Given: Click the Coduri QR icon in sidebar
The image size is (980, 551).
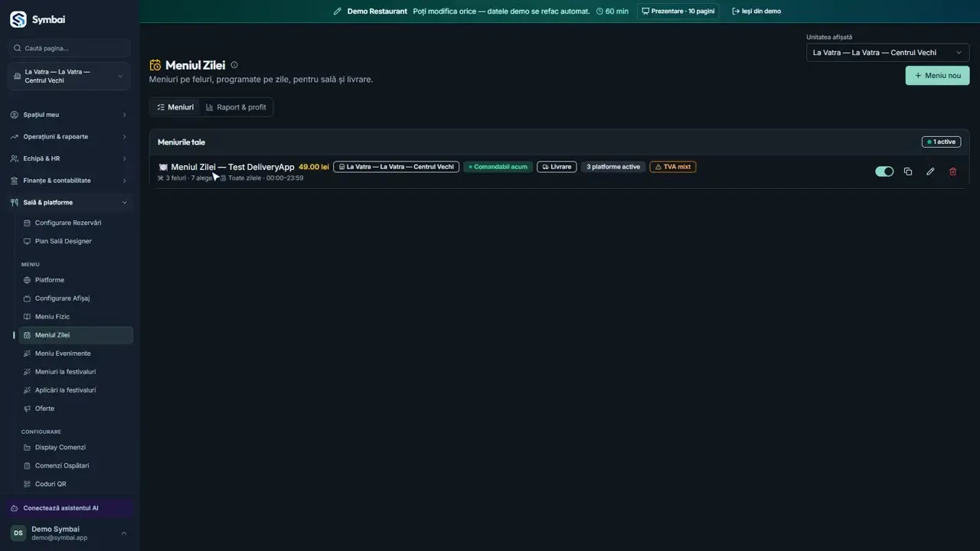Looking at the screenshot, I should [x=27, y=484].
